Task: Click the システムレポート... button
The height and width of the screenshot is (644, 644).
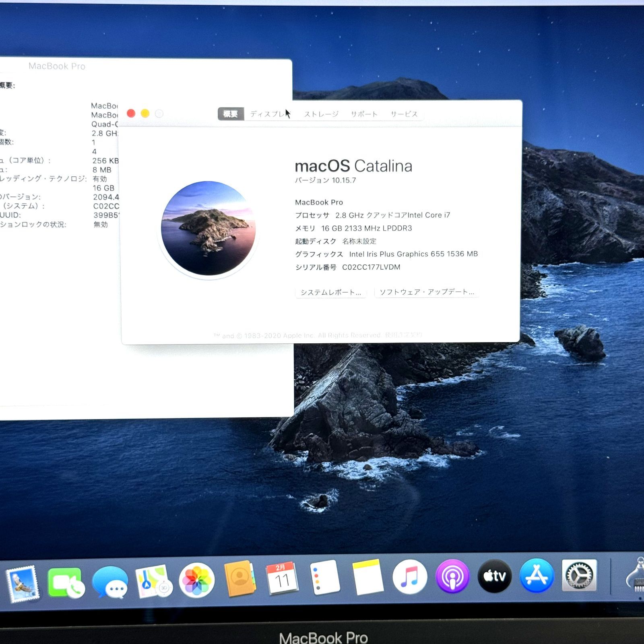Action: pos(330,292)
